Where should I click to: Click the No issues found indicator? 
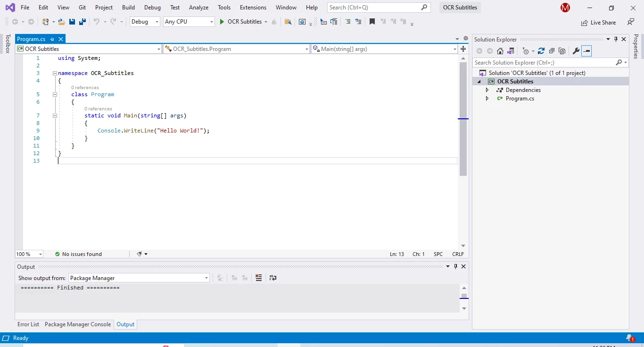coord(78,254)
